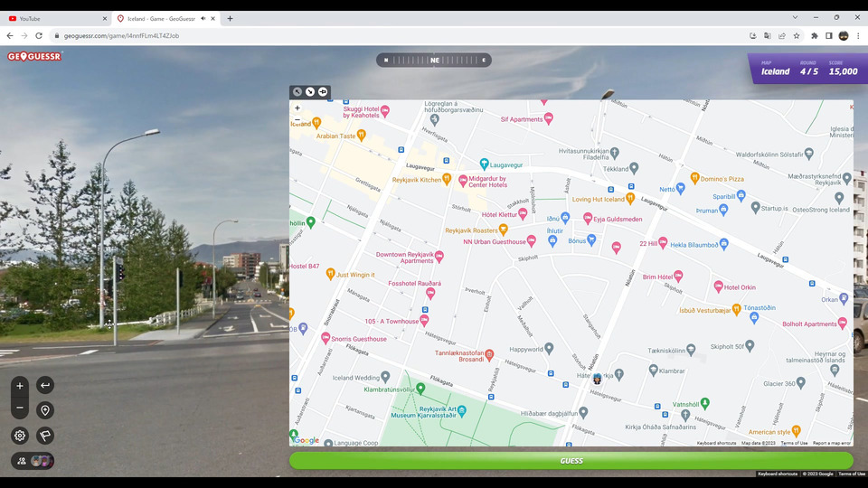Click the compass heading bar

coord(434,61)
